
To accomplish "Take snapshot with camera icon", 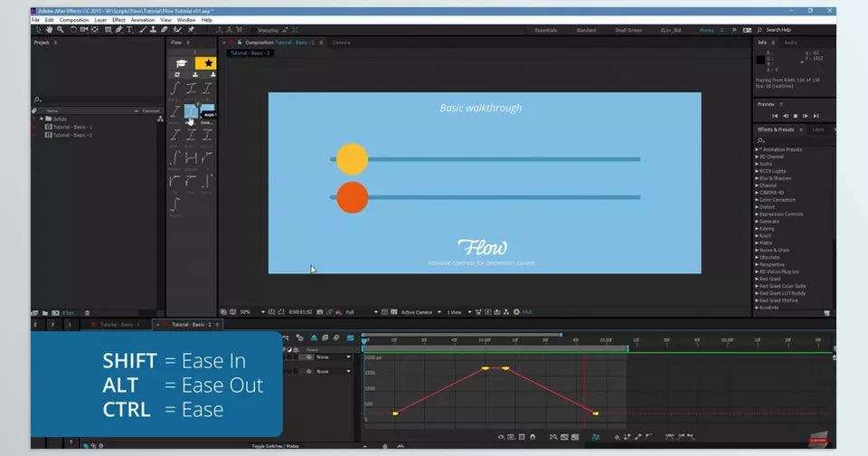I will tap(319, 312).
